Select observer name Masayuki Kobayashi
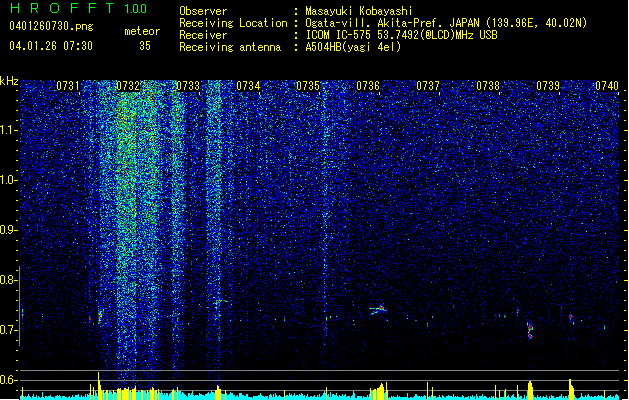Screen dimensions: 629x400 359,11
